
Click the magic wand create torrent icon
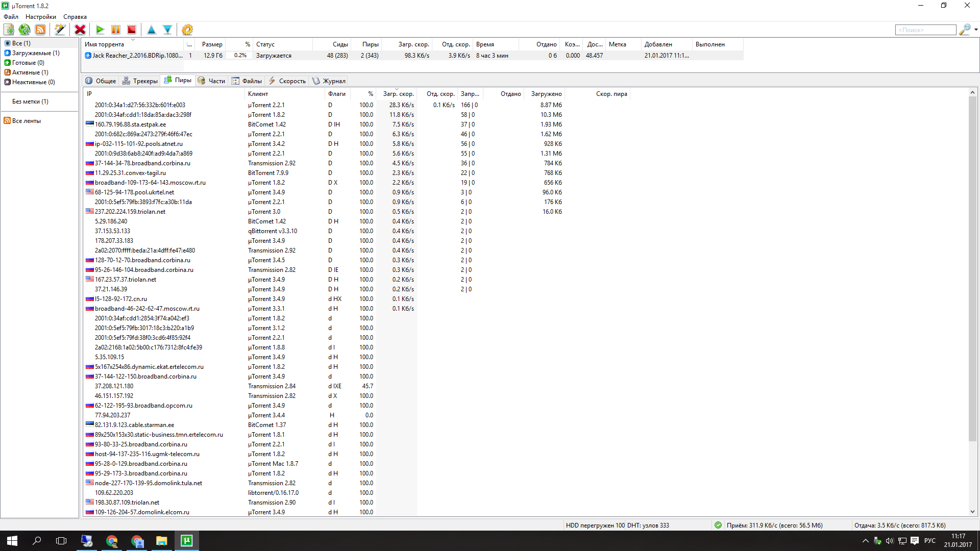click(x=60, y=30)
